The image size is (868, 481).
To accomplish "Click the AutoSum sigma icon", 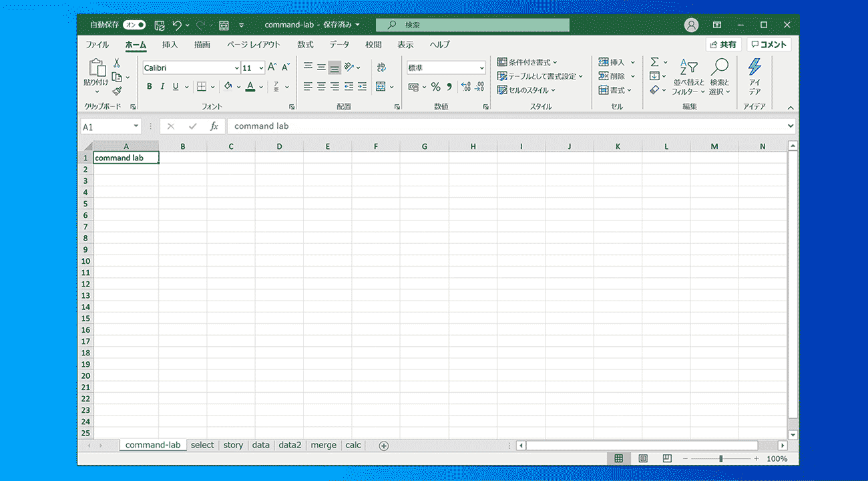I will [654, 61].
